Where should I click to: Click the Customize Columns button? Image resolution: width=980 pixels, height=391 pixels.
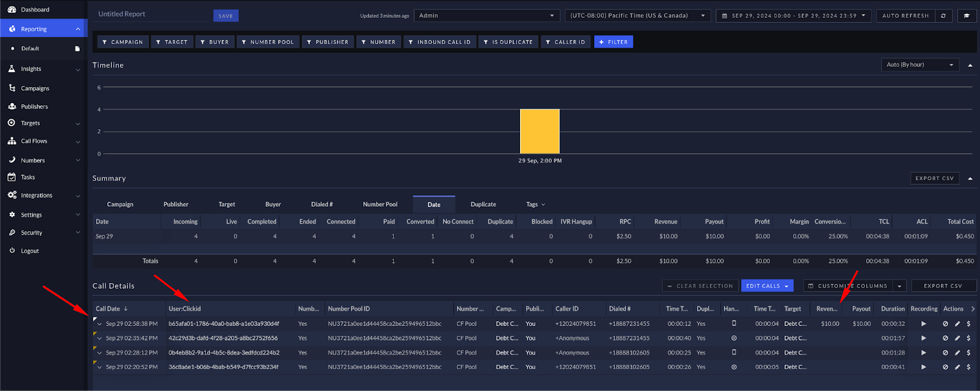pyautogui.click(x=848, y=286)
